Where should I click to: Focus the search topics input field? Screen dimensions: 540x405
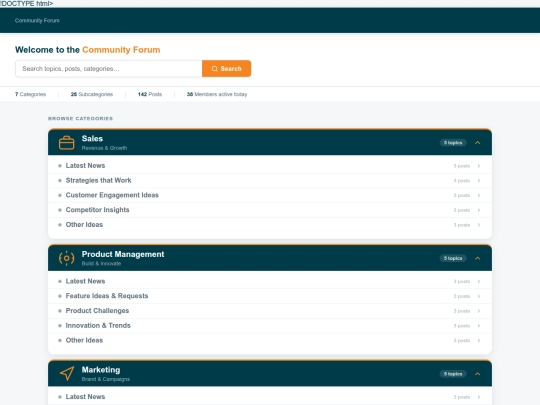(x=109, y=69)
